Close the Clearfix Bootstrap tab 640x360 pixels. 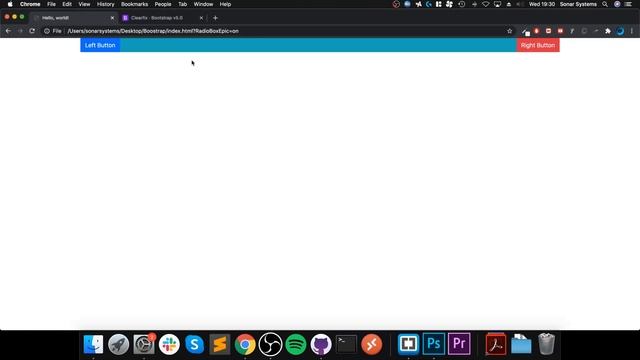pos(201,18)
